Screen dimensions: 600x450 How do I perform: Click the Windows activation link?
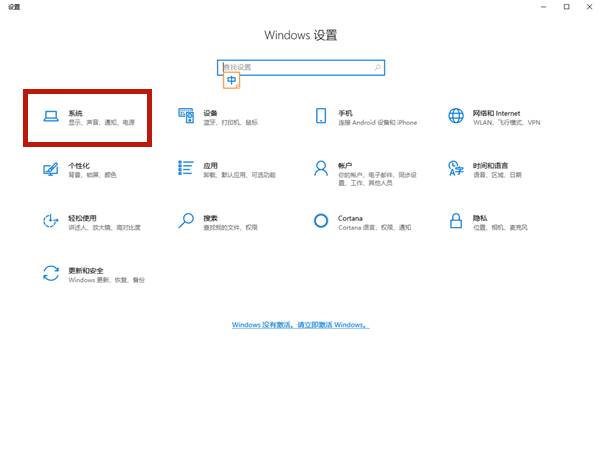(300, 325)
